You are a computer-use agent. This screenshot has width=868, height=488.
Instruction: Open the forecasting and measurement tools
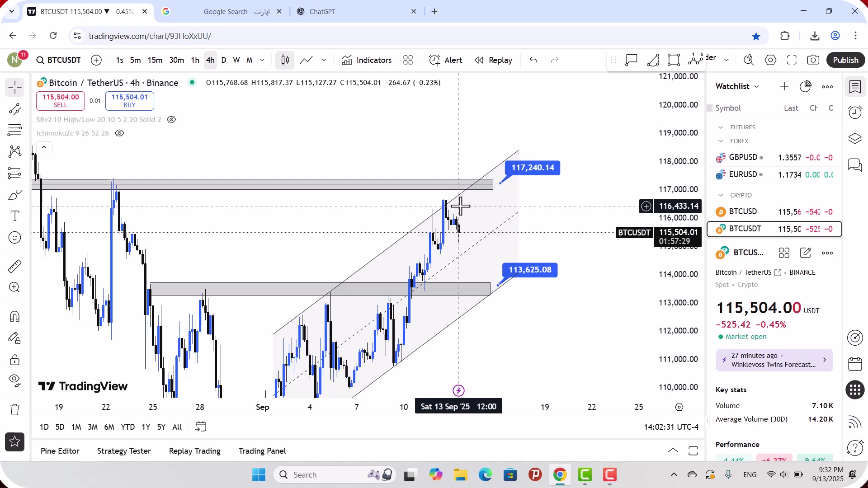[15, 173]
